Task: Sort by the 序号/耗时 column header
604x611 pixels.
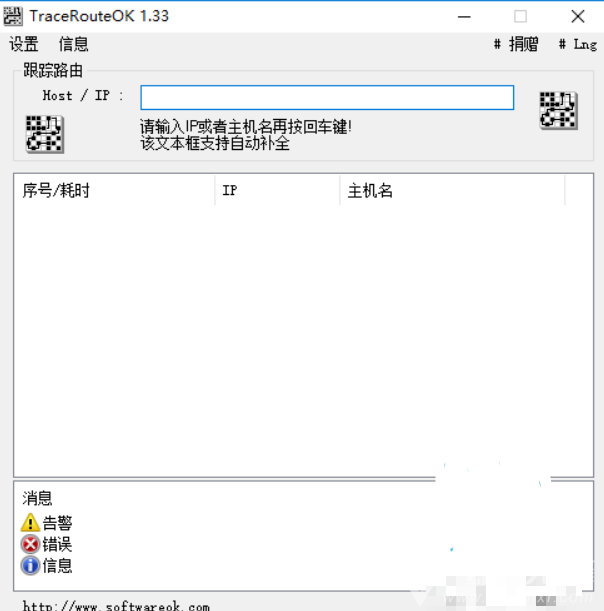Action: (114, 190)
